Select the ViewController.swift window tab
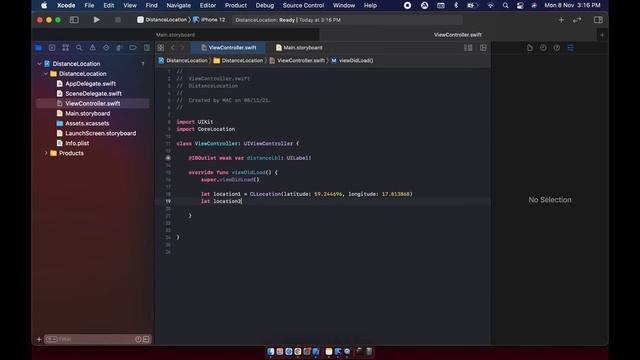The image size is (640, 360). tap(458, 35)
